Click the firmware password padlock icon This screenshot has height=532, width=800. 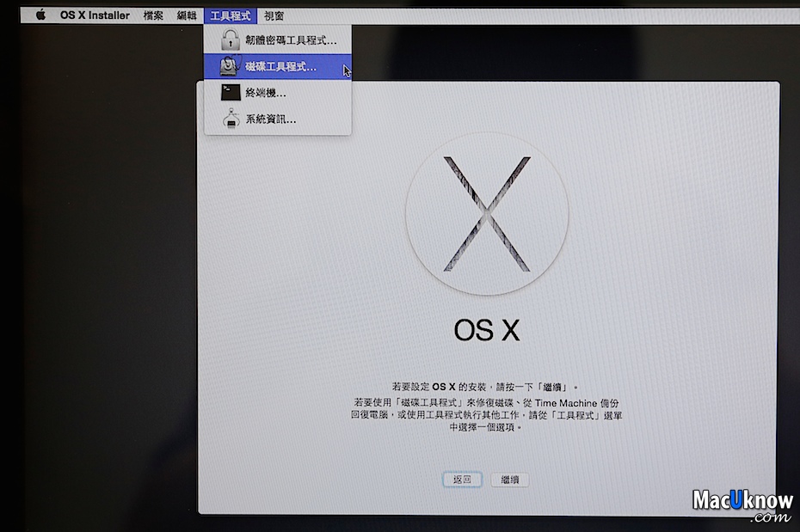point(230,40)
